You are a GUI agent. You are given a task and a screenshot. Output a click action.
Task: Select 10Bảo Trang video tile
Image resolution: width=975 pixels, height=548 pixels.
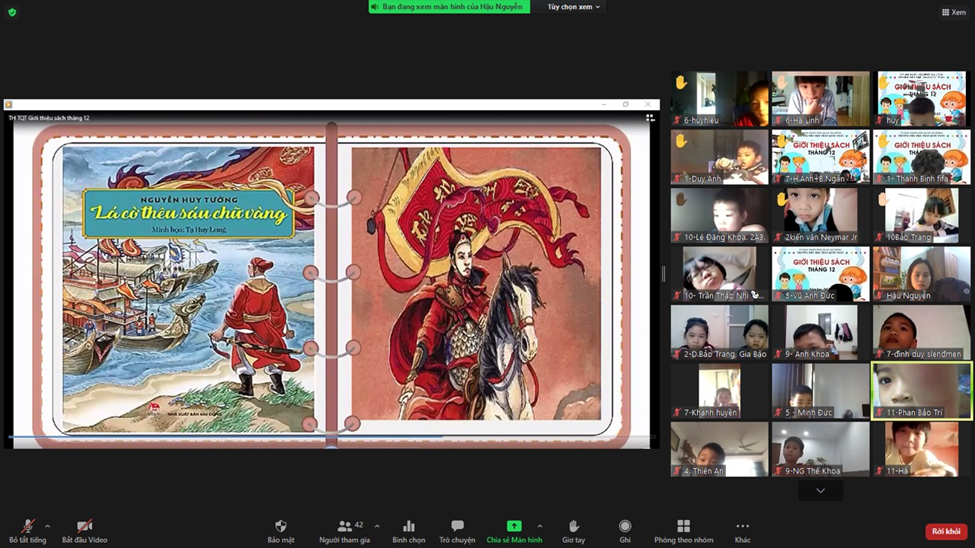coord(922,215)
